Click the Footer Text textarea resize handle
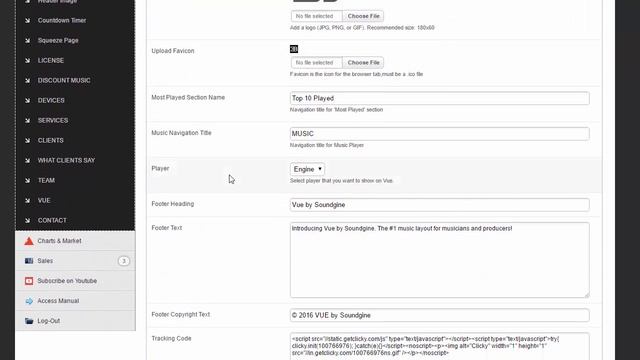The image size is (640, 360). [x=587, y=295]
